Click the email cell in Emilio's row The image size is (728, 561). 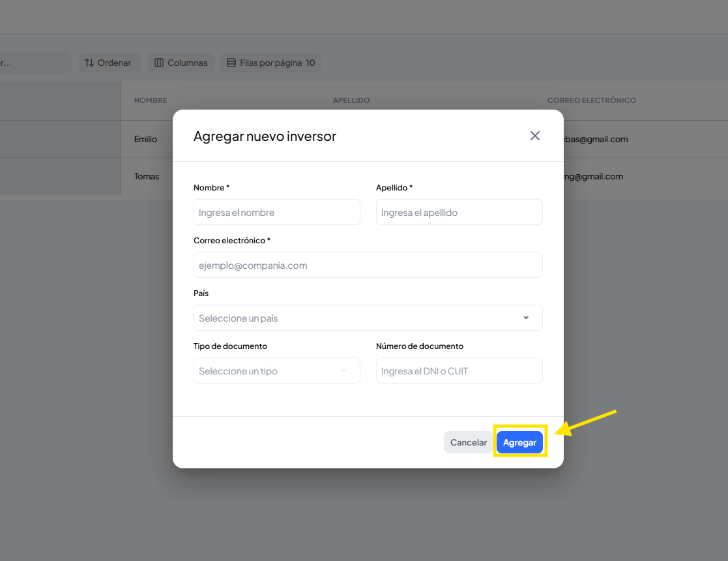pos(596,139)
